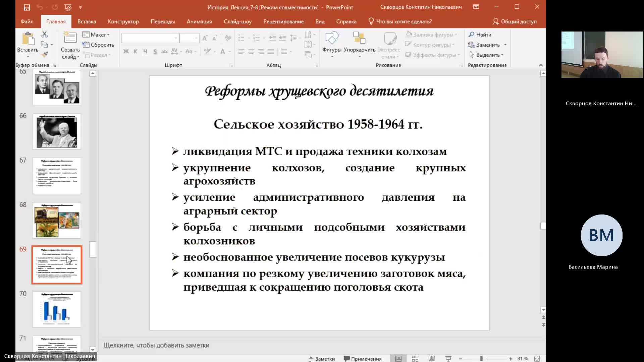This screenshot has width=644, height=362.
Task: Click the numbered list icon
Action: pyautogui.click(x=257, y=38)
